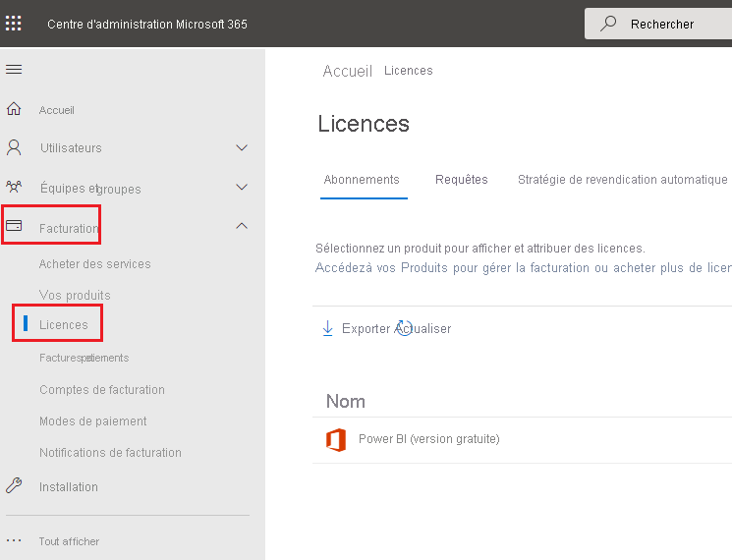The width and height of the screenshot is (732, 560).
Task: Click the Accueil home icon in sidebar
Action: pyautogui.click(x=14, y=109)
